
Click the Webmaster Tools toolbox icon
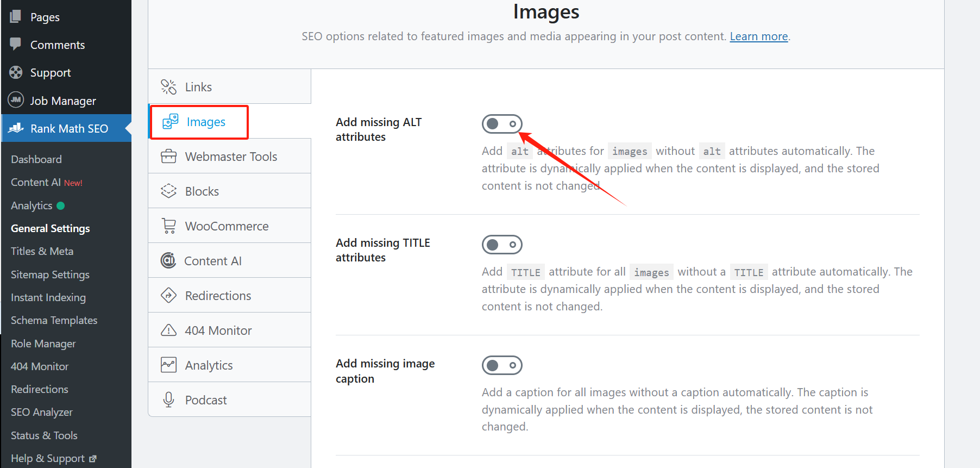[x=168, y=157]
